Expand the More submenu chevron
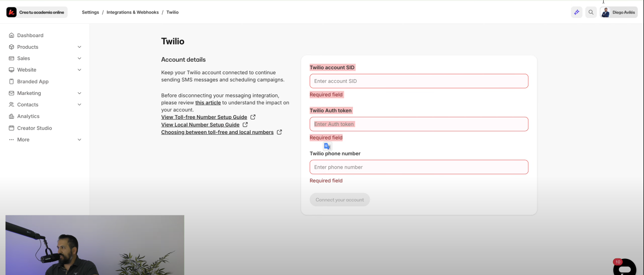 point(79,140)
